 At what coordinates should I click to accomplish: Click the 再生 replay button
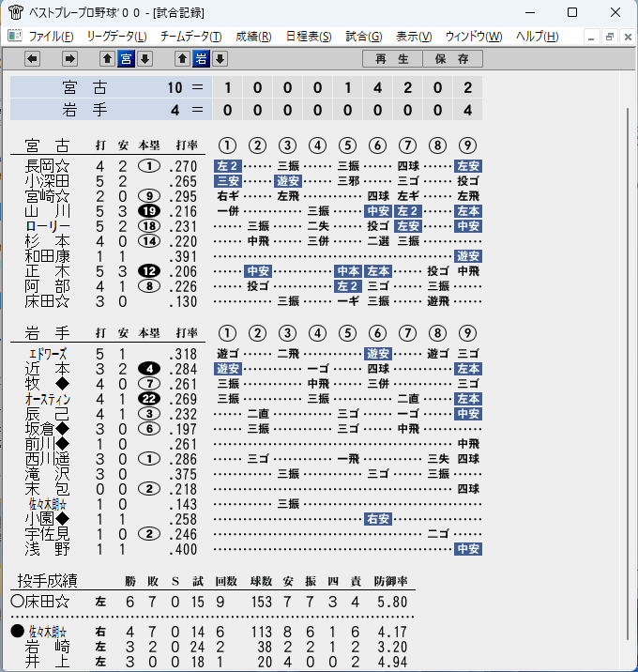coord(392,59)
